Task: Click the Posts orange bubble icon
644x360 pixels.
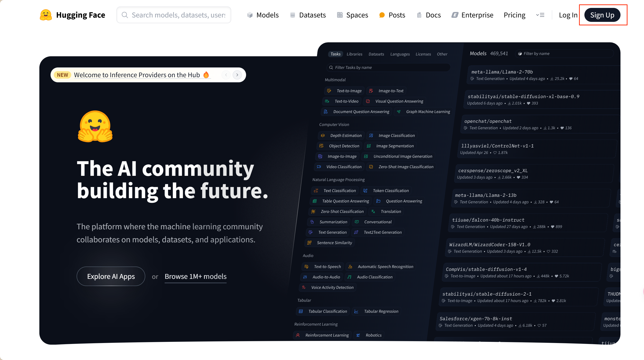Action: click(382, 15)
